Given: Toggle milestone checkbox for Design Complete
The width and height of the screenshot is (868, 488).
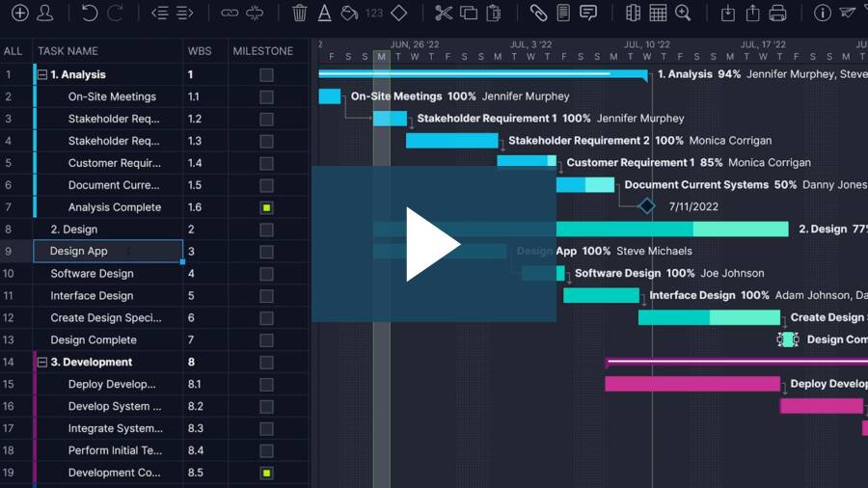Looking at the screenshot, I should [x=266, y=340].
